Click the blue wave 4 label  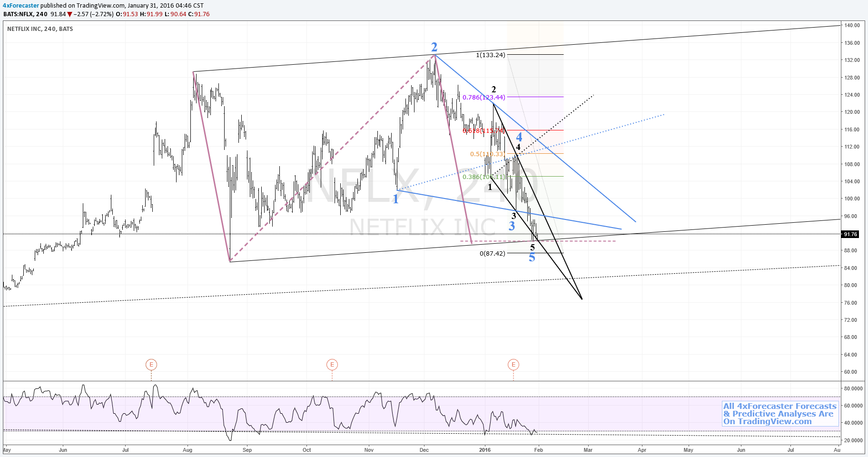click(519, 137)
